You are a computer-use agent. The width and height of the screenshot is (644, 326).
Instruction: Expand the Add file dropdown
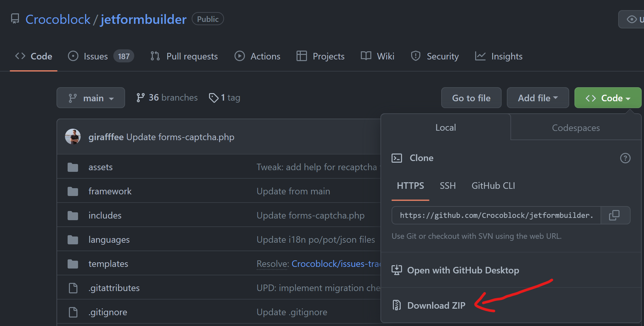click(x=538, y=97)
